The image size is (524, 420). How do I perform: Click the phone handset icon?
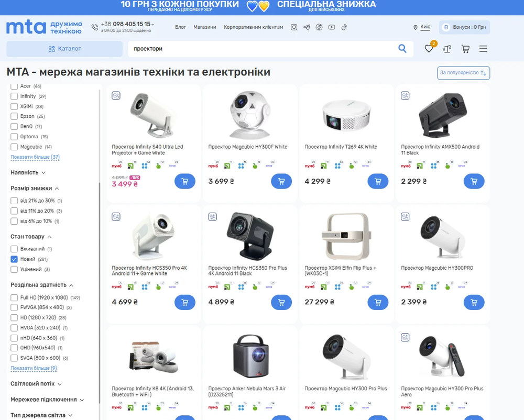(x=95, y=27)
